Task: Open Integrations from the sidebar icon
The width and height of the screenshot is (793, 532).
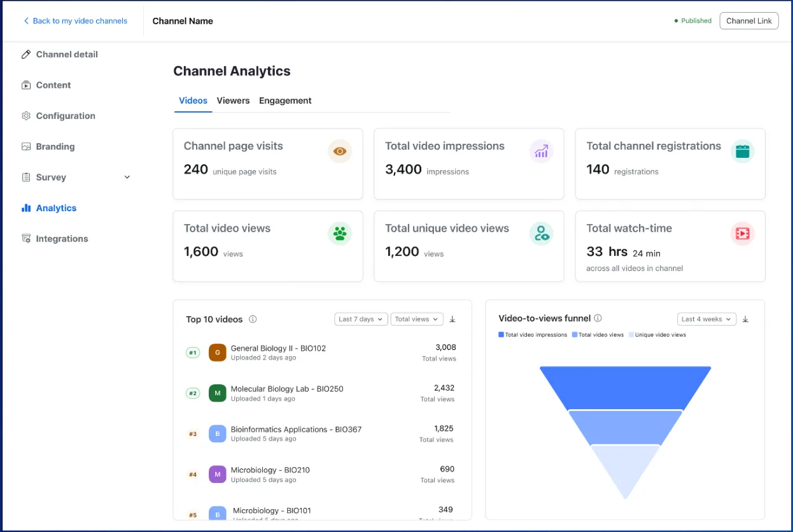Action: point(26,238)
